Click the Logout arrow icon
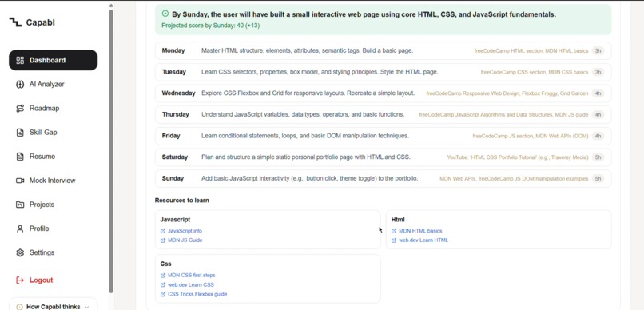644x310 pixels. (x=20, y=280)
